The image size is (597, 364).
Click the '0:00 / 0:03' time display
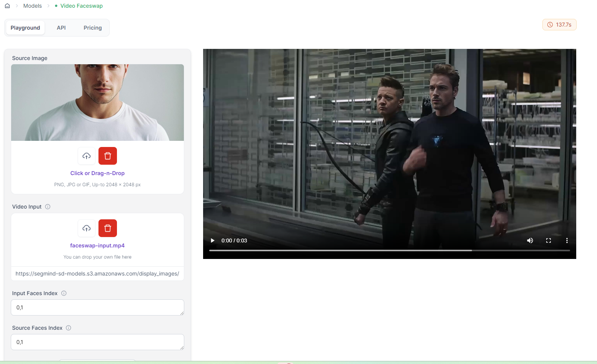pos(234,240)
